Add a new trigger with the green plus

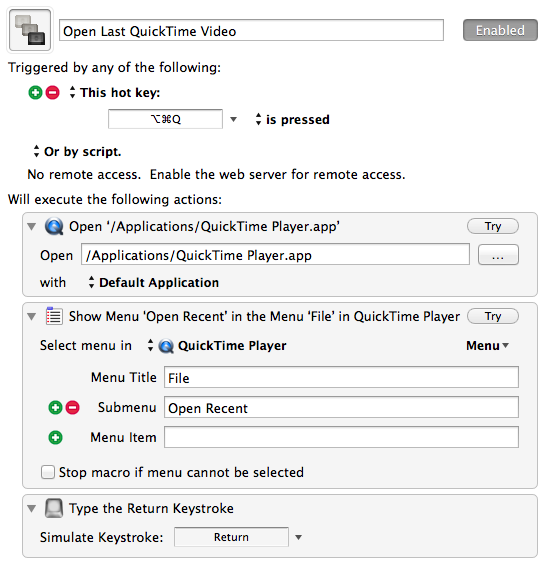pyautogui.click(x=35, y=92)
